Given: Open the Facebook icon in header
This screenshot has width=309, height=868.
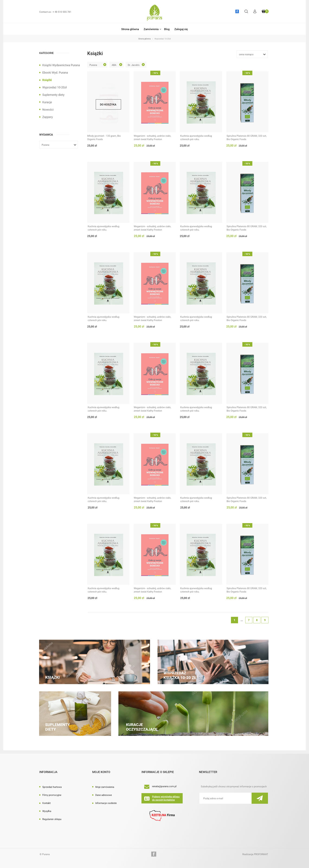Looking at the screenshot, I should tap(237, 11).
